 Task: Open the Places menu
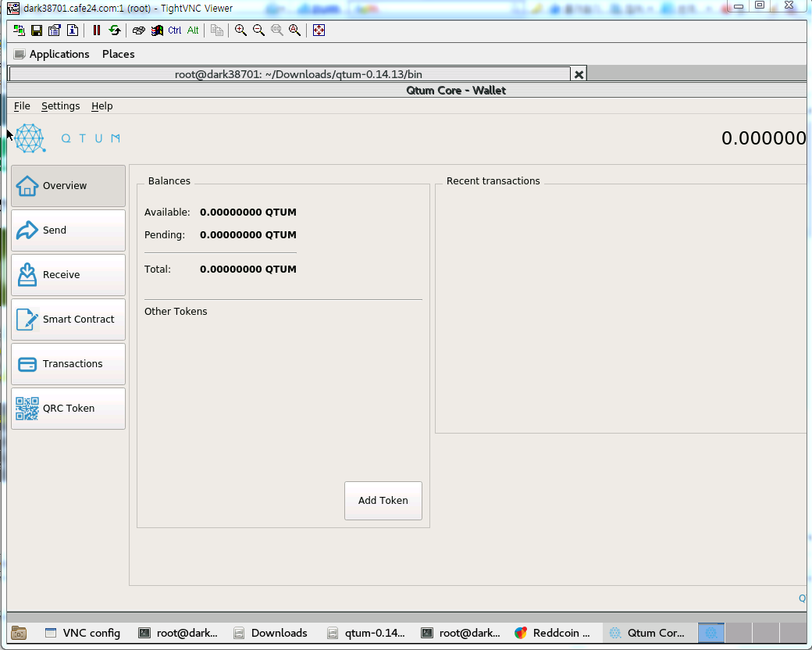point(118,54)
